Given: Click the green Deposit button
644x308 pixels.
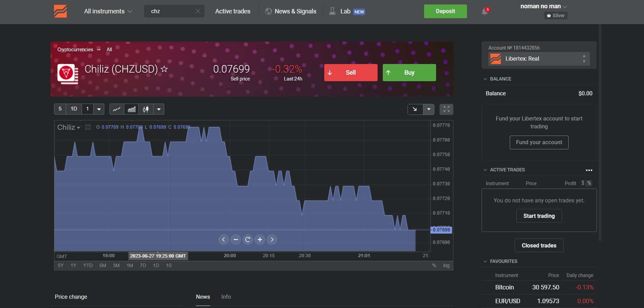Looking at the screenshot, I should click(445, 11).
